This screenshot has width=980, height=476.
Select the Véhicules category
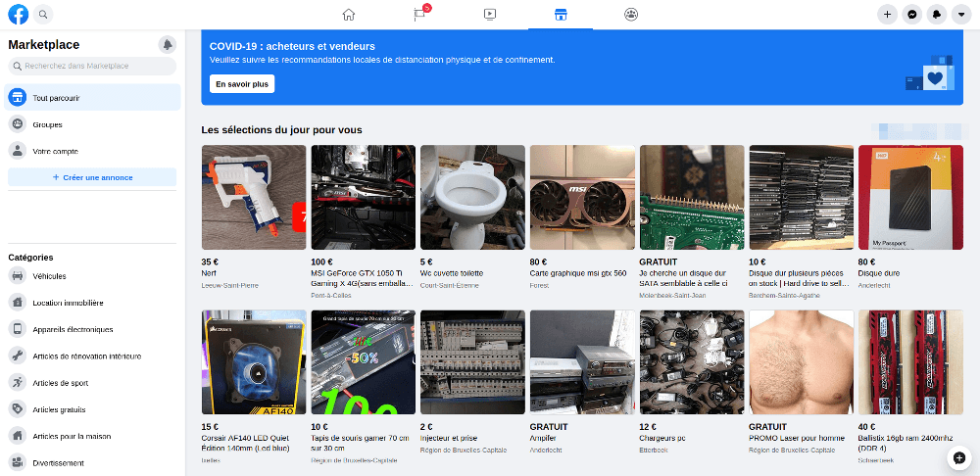point(49,276)
